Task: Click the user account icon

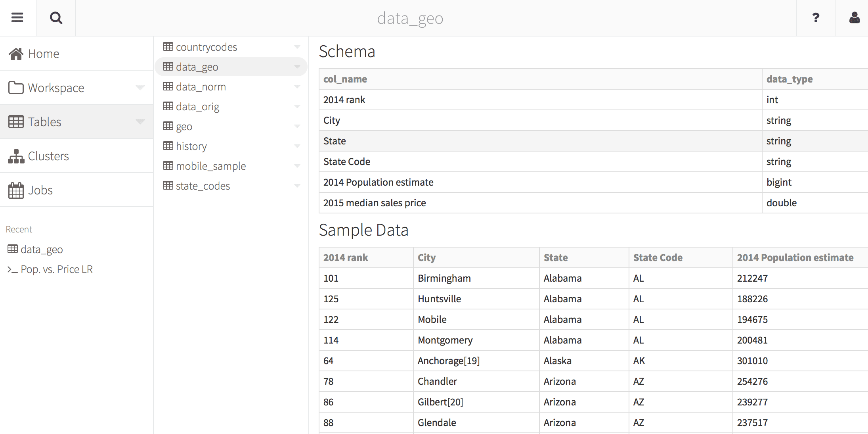Action: click(854, 18)
